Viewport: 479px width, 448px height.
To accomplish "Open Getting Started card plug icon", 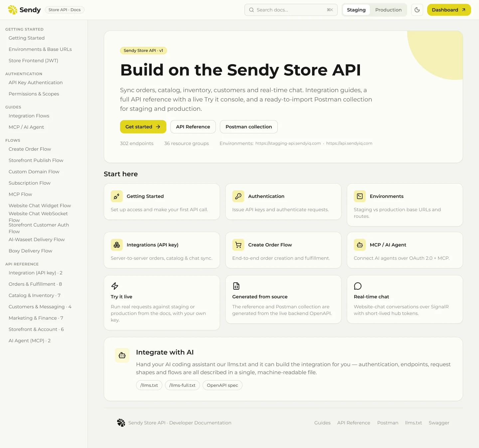I will (117, 196).
